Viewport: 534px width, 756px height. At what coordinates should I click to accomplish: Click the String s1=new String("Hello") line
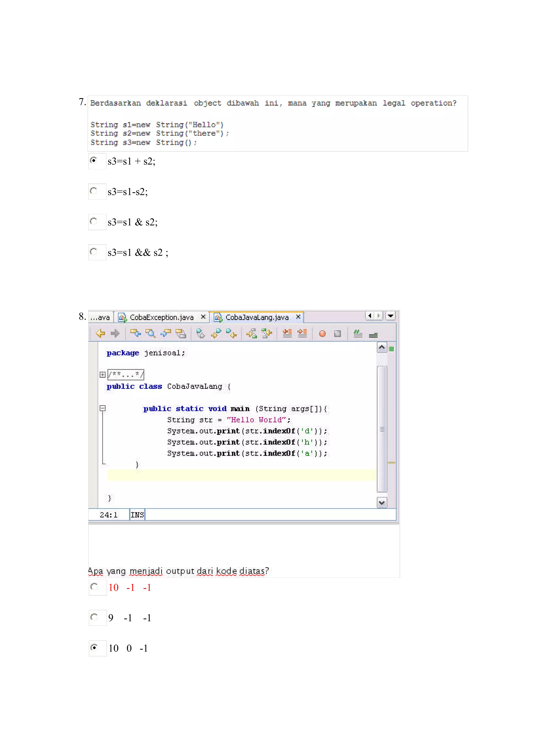[x=157, y=125]
